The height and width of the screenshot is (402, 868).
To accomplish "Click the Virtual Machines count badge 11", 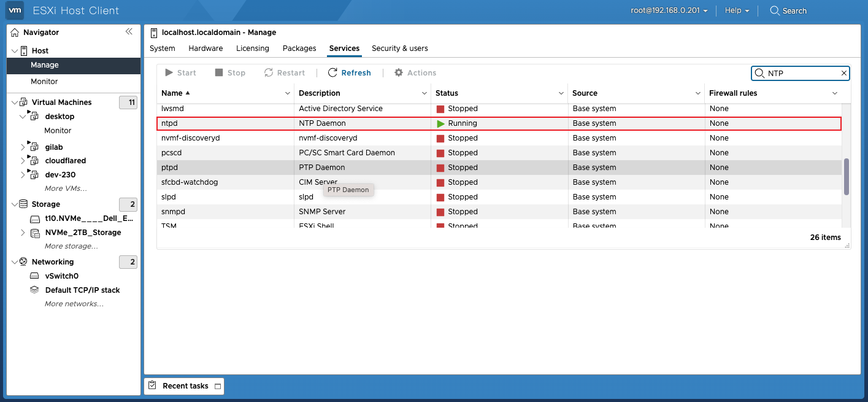I will (128, 102).
